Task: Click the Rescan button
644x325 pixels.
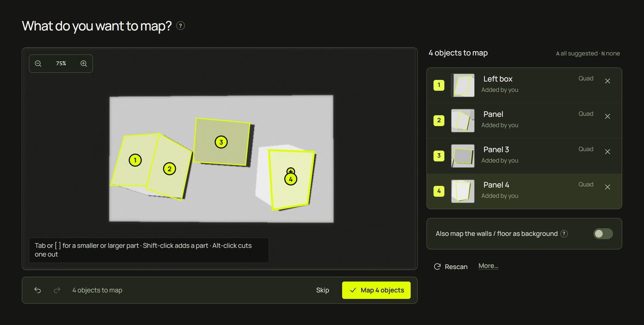Action: pos(451,267)
